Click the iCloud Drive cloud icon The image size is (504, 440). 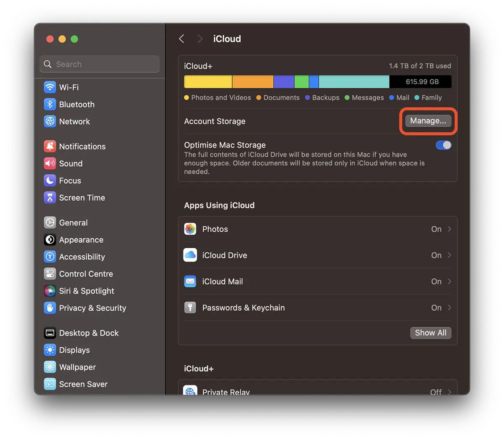(190, 255)
